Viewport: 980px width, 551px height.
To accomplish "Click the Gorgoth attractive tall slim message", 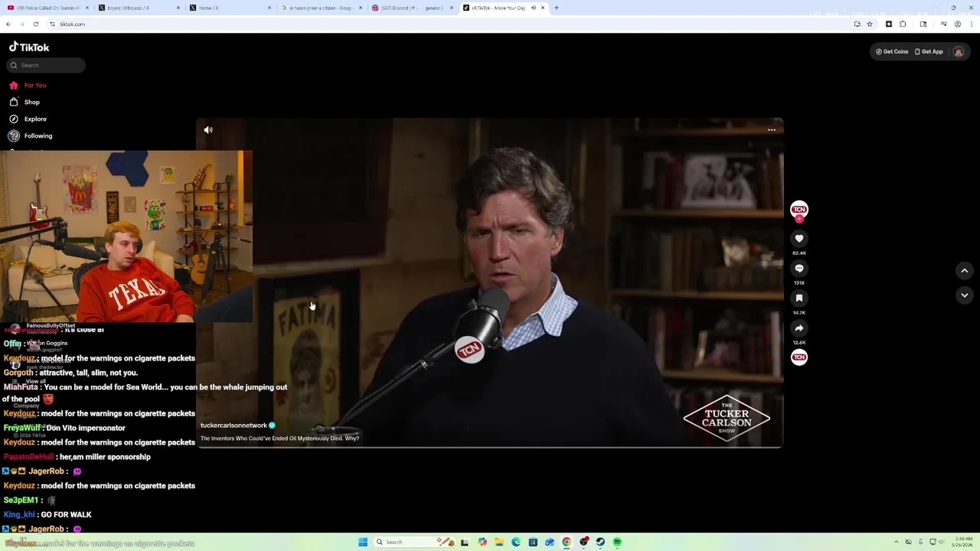I will [70, 373].
